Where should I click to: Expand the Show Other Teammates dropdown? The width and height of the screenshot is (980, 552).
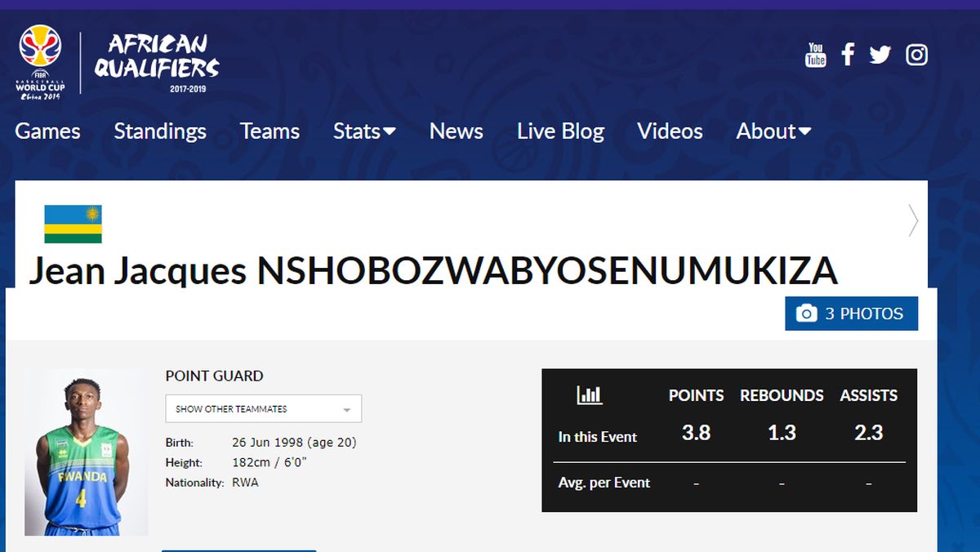click(263, 409)
